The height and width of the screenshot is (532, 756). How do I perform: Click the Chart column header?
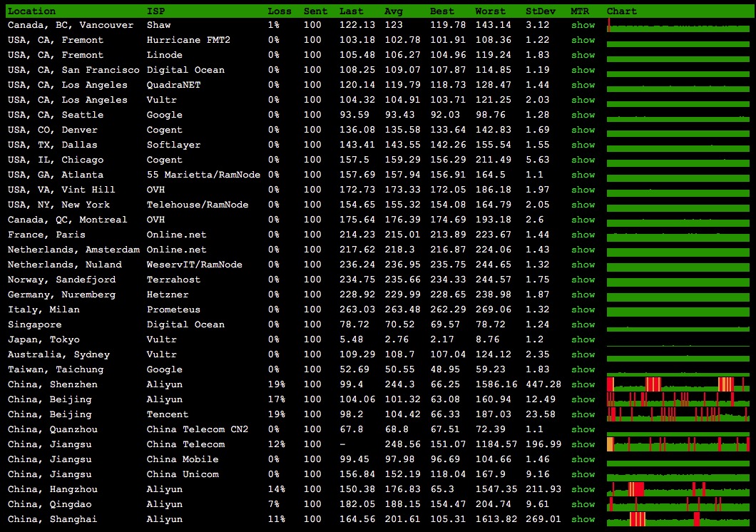click(x=621, y=11)
